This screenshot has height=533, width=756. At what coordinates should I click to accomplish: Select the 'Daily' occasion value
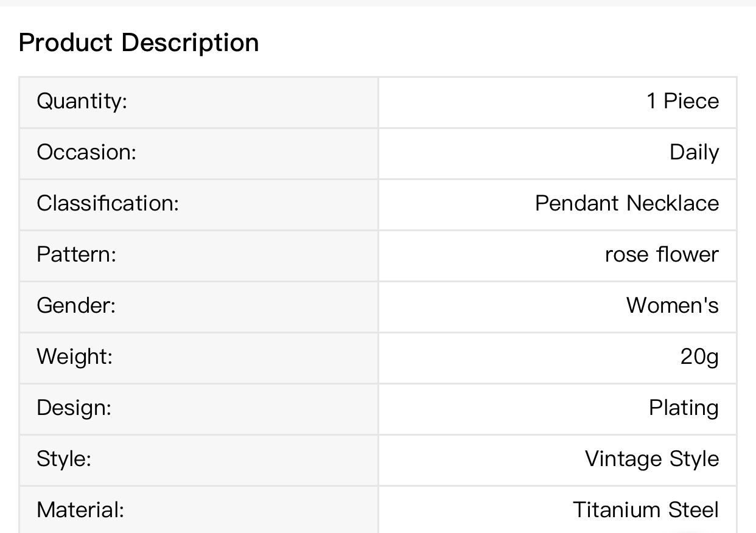click(694, 152)
